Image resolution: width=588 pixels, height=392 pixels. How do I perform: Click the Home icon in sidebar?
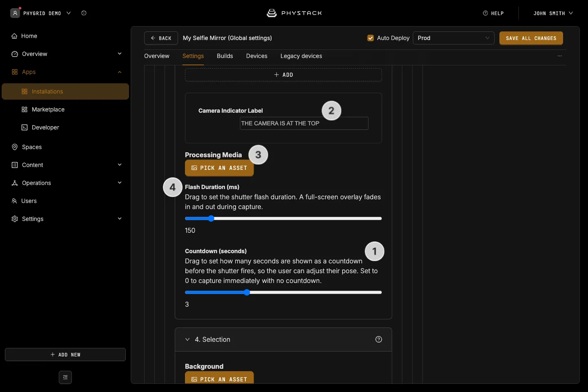click(x=15, y=36)
